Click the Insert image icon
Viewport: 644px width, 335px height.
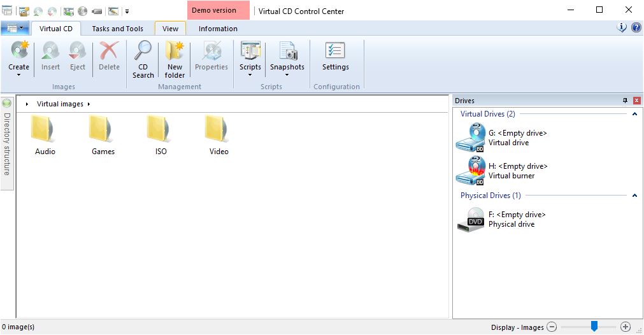point(50,50)
